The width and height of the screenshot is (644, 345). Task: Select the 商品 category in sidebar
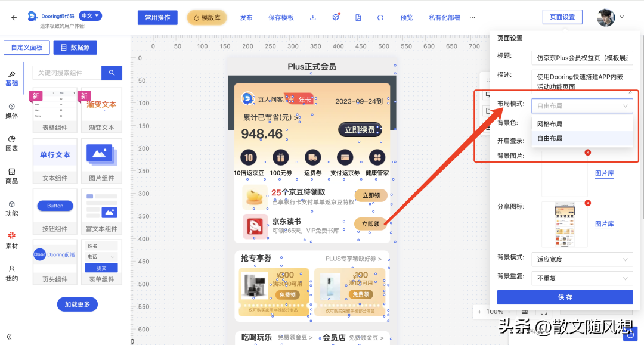tap(11, 176)
